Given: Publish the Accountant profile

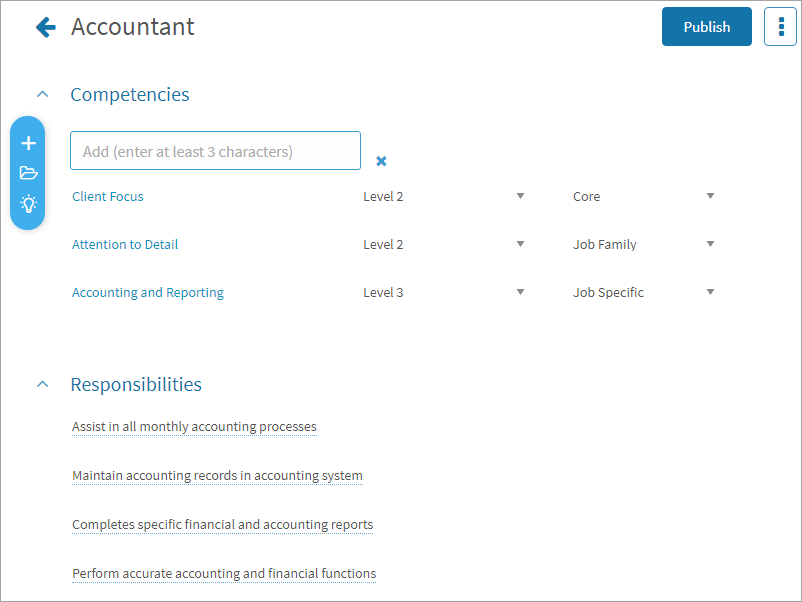Looking at the screenshot, I should click(707, 27).
